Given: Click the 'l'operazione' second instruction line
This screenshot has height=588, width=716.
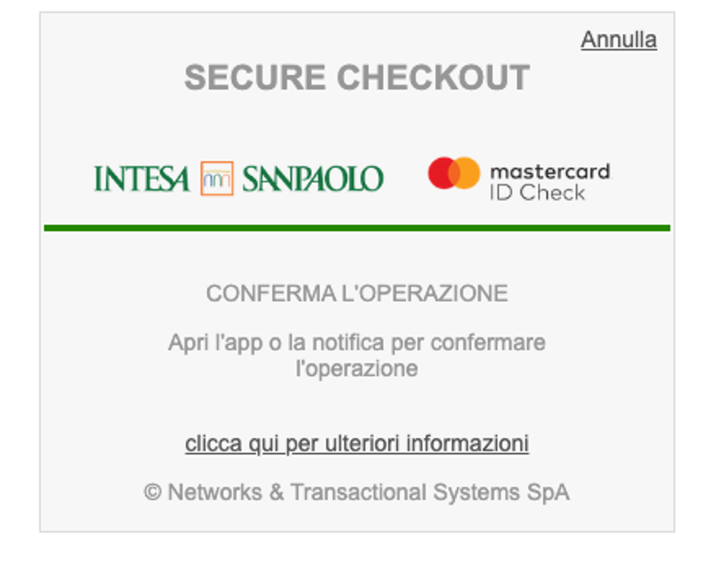Looking at the screenshot, I should 356,369.
